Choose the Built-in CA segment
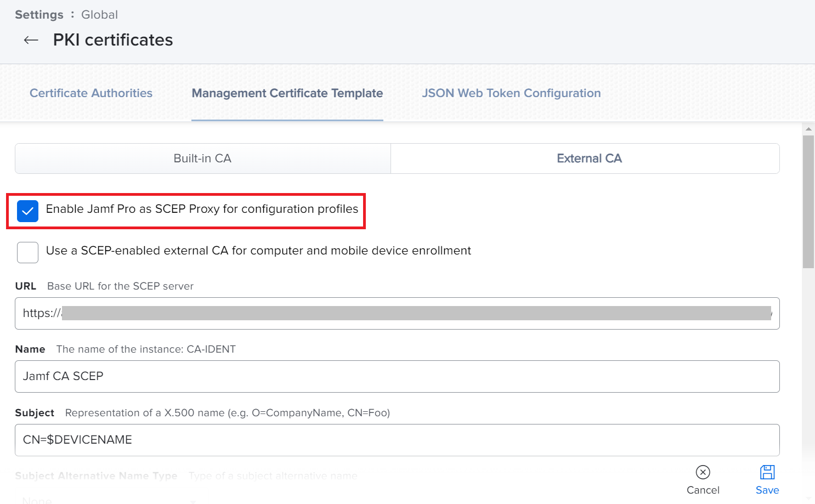 pyautogui.click(x=203, y=158)
